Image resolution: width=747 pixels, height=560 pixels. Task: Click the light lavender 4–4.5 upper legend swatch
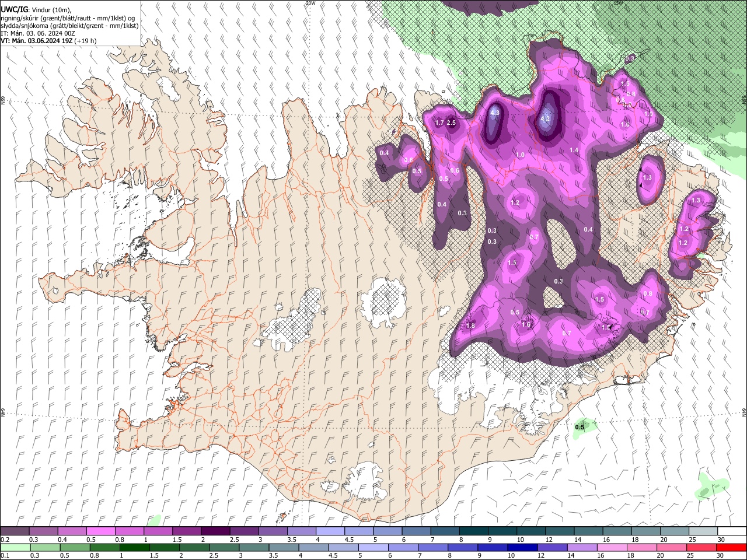pyautogui.click(x=330, y=531)
